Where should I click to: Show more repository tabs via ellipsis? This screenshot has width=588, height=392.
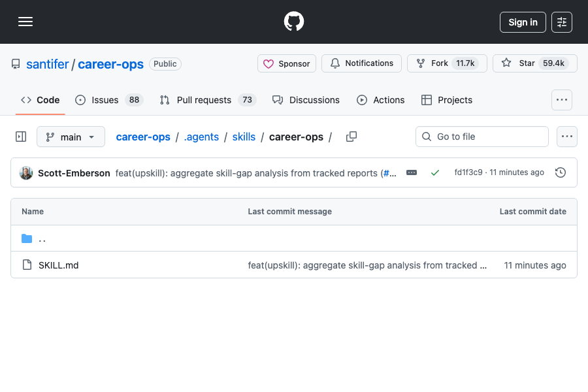pos(561,100)
